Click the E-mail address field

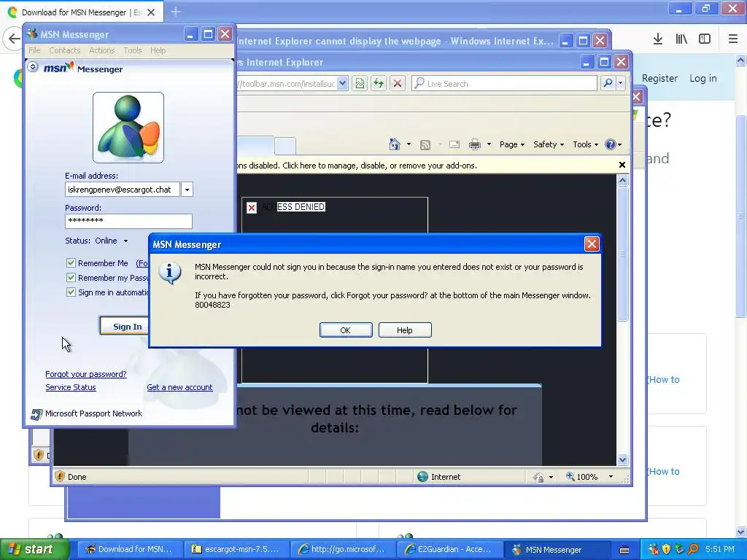[123, 190]
